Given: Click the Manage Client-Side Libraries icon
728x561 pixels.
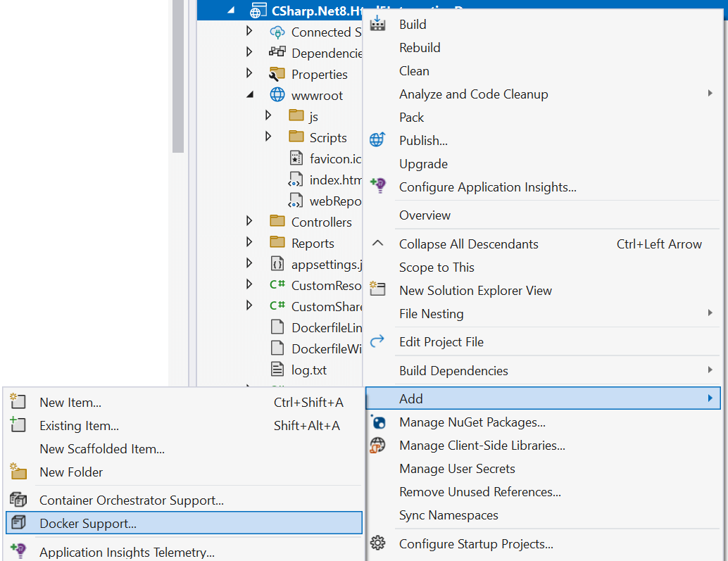Looking at the screenshot, I should [377, 445].
